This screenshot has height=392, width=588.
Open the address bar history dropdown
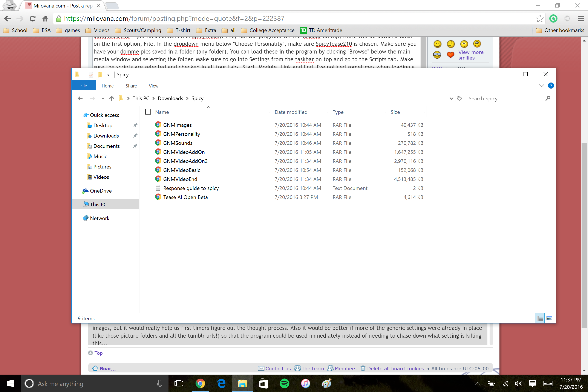451,98
